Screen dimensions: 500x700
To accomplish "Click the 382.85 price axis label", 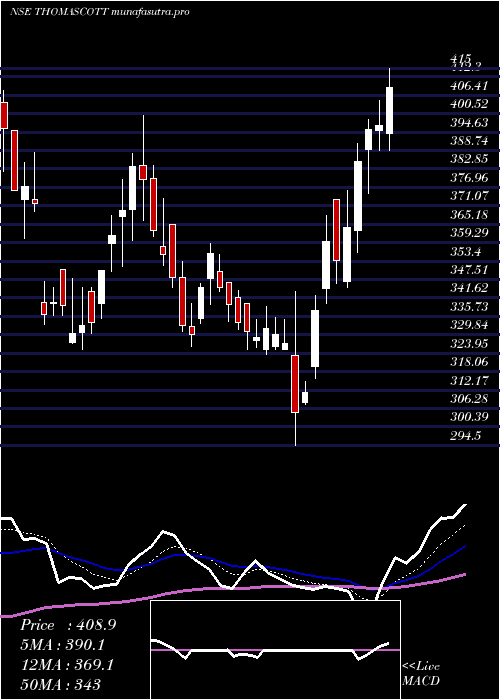I will 468,159.
